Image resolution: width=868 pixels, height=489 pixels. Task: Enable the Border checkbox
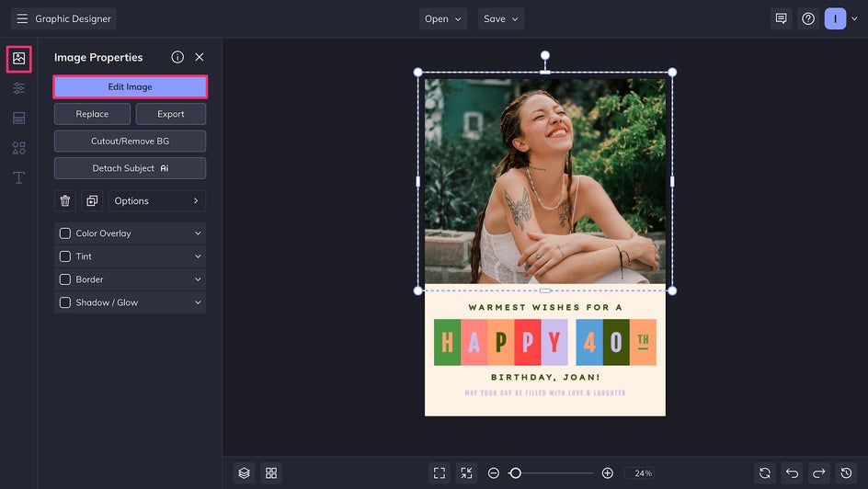click(x=65, y=279)
